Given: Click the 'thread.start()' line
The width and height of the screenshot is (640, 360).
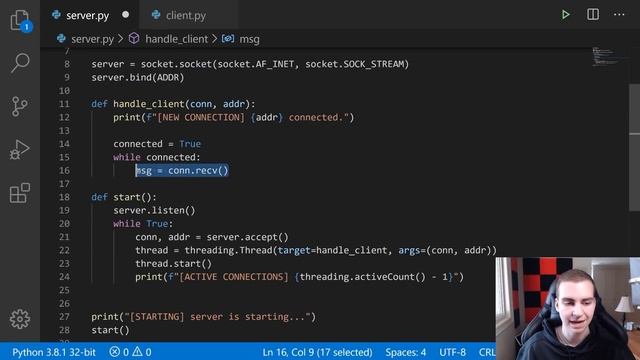Looking at the screenshot, I should pos(173,264).
